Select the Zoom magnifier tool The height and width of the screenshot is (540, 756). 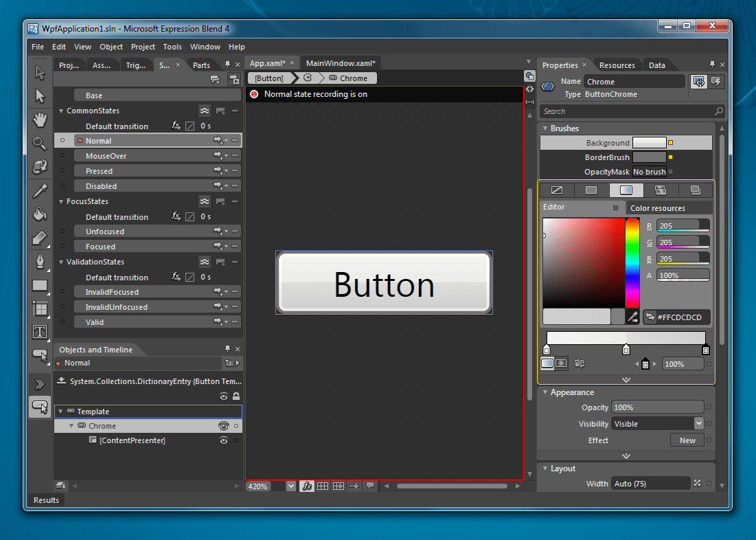tap(40, 143)
